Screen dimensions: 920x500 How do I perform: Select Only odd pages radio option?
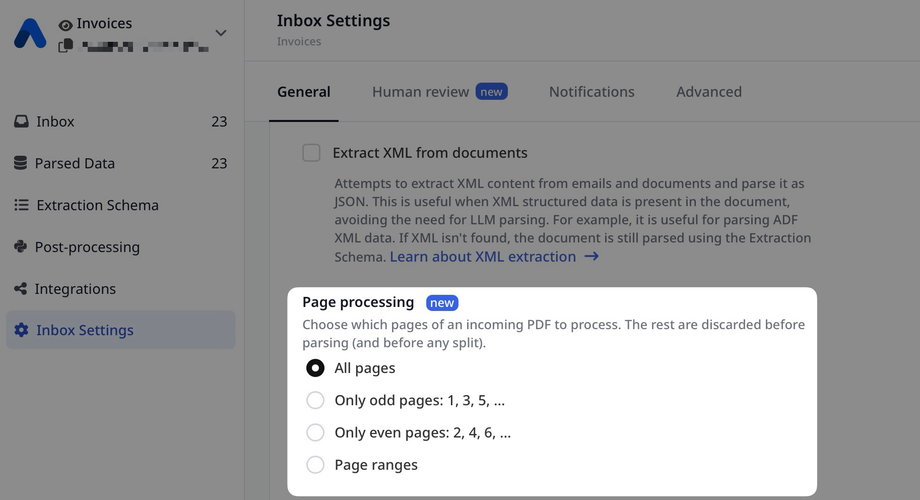point(315,400)
